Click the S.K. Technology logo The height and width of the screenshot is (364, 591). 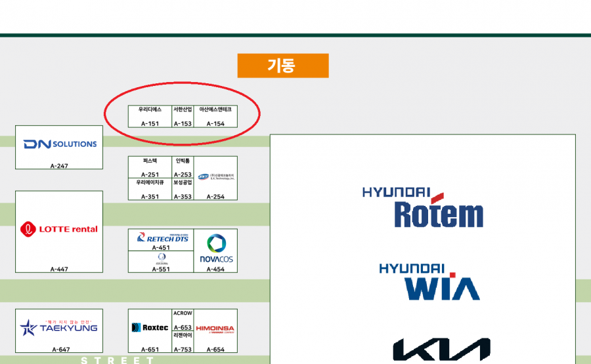point(215,176)
